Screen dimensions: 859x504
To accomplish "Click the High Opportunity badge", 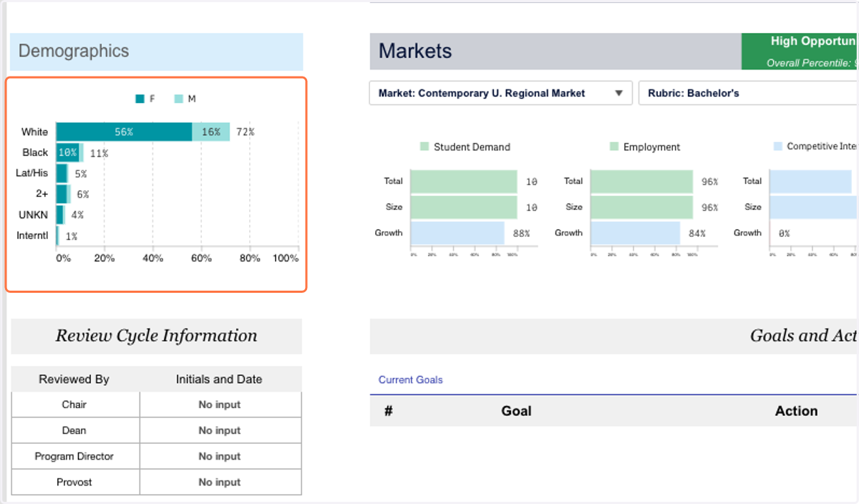I will (x=800, y=52).
